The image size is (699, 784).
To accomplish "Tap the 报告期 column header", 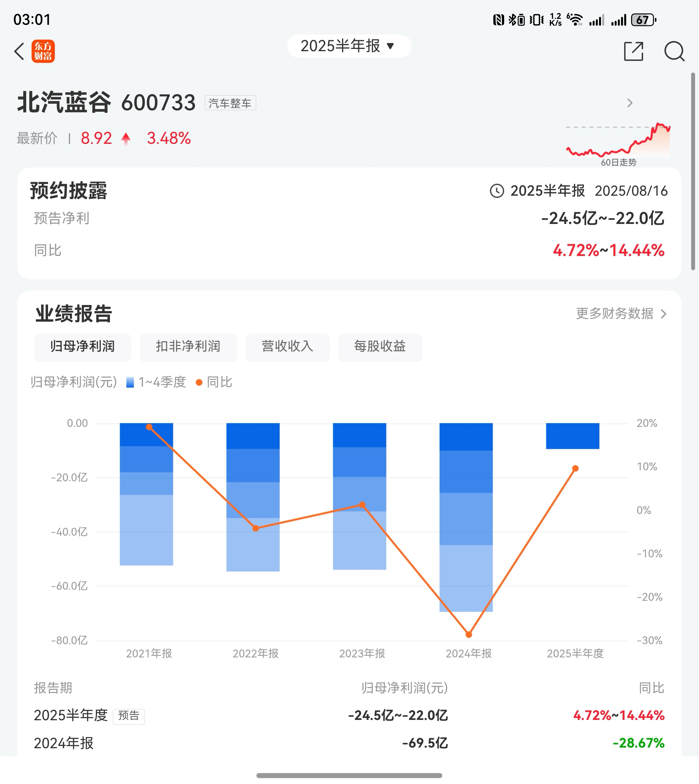I will [53, 688].
